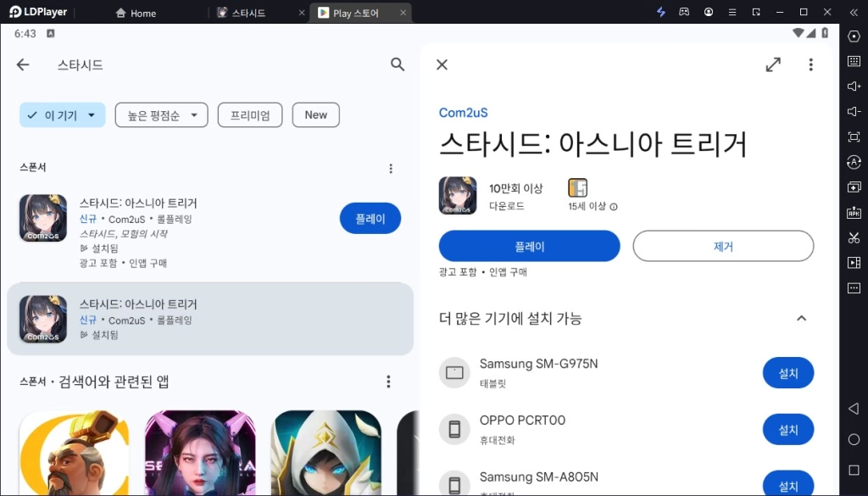Image resolution: width=868 pixels, height=496 pixels.
Task: Open related app with bearded warrior thumbnail
Action: tap(75, 453)
